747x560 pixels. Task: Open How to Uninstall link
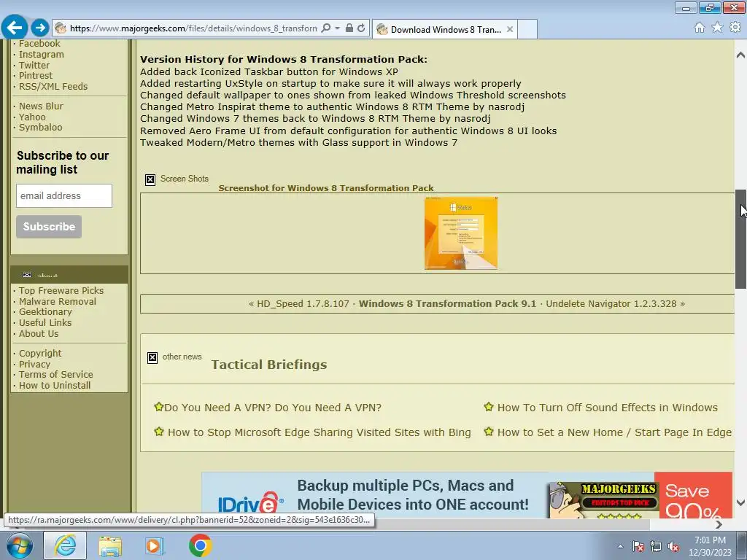point(55,386)
